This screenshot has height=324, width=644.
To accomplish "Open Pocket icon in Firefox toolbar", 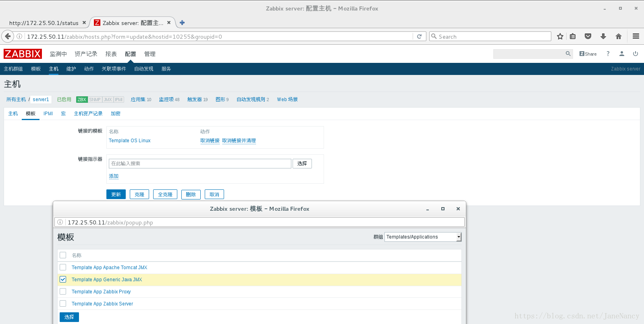I will [x=588, y=36].
